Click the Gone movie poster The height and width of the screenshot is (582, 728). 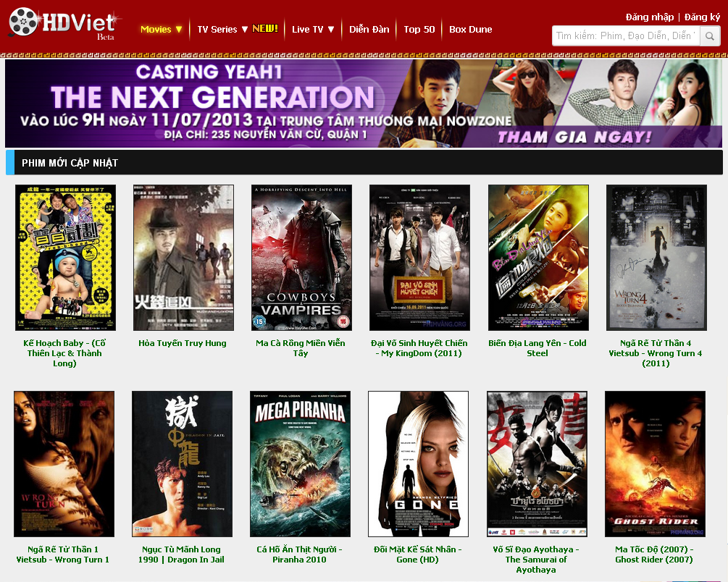[x=418, y=464]
